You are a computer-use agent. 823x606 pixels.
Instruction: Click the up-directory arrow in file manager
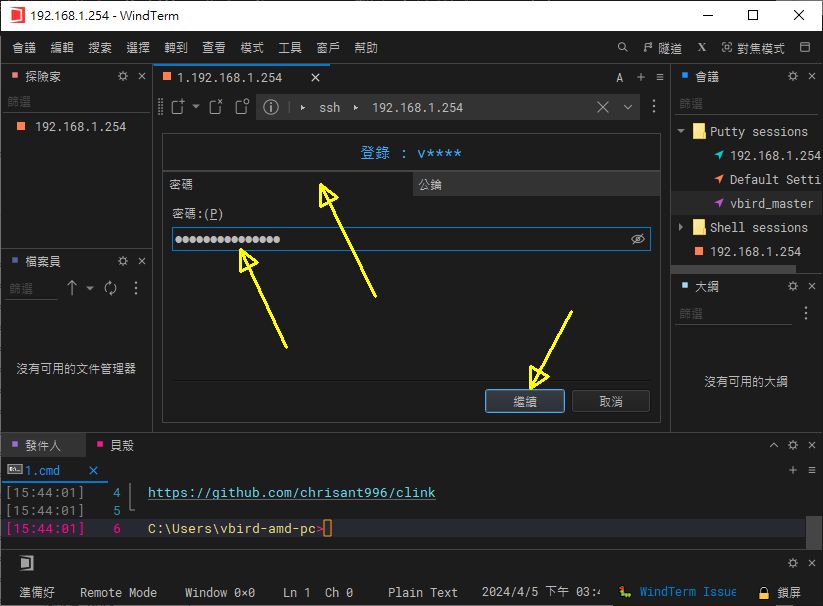pyautogui.click(x=72, y=288)
